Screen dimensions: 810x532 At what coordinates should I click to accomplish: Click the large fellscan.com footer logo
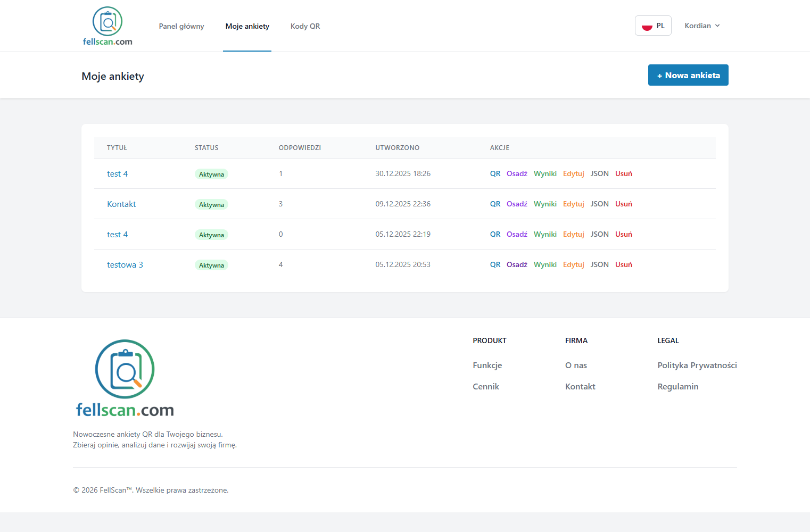[125, 378]
